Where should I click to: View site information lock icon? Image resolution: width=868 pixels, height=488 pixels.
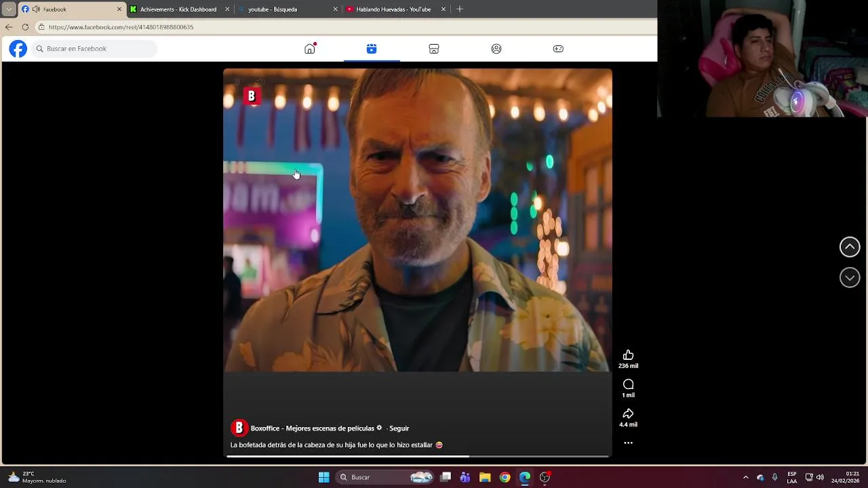click(x=41, y=27)
